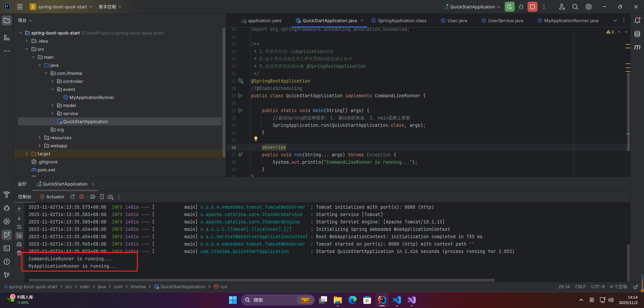This screenshot has width=644, height=308.
Task: Rerun application in console toolbar
Action: pyautogui.click(x=73, y=197)
